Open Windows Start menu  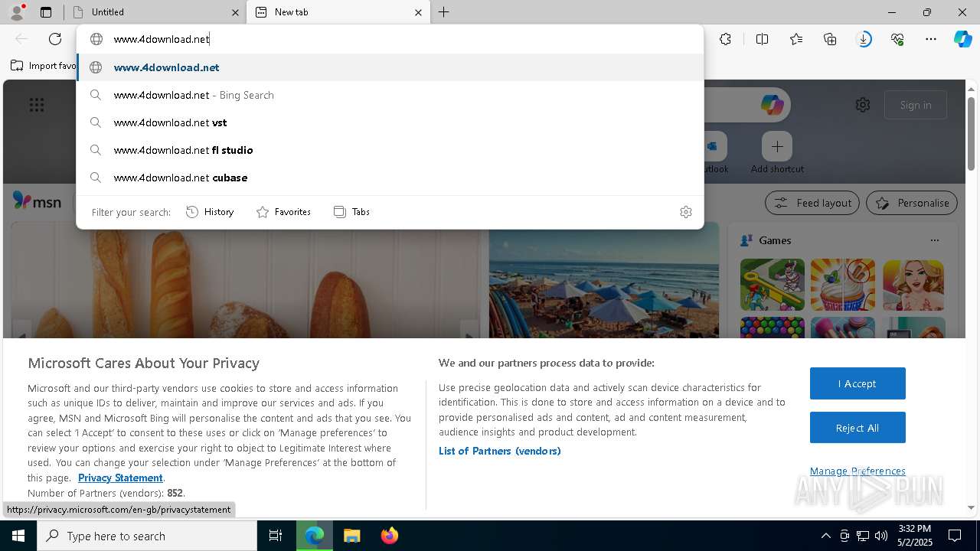(18, 536)
